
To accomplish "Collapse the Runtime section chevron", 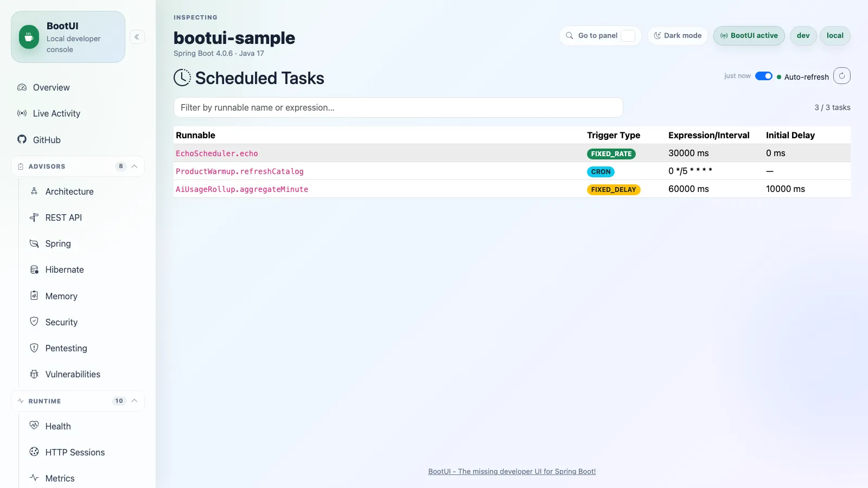I will [x=135, y=401].
